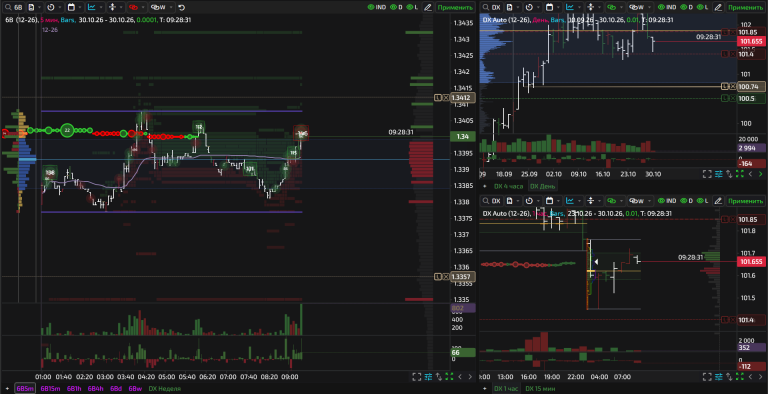Expand the chart type dropdown arrow in the top DX toolbar
Image resolution: width=768 pixels, height=394 pixels.
(579, 7)
